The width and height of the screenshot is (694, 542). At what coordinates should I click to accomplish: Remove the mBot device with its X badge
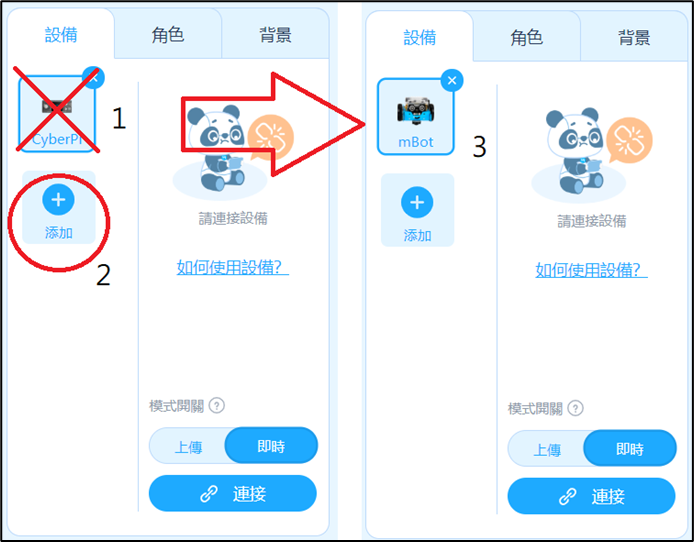[452, 81]
